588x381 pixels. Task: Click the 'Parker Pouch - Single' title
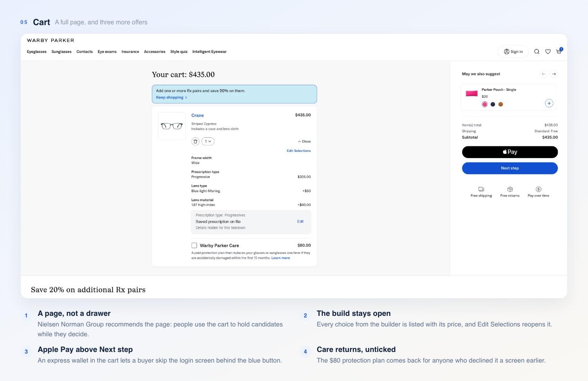499,89
